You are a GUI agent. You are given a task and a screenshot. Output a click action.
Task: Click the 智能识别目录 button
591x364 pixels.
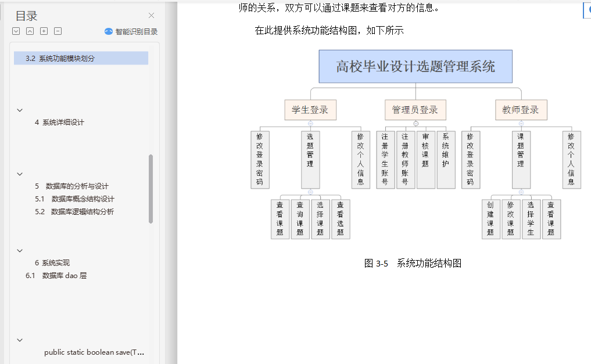131,31
